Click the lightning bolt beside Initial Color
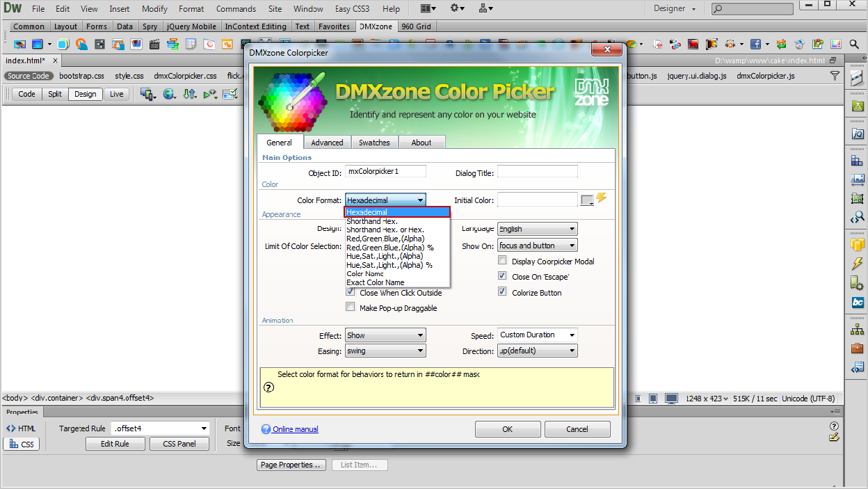The width and height of the screenshot is (868, 489). [602, 198]
